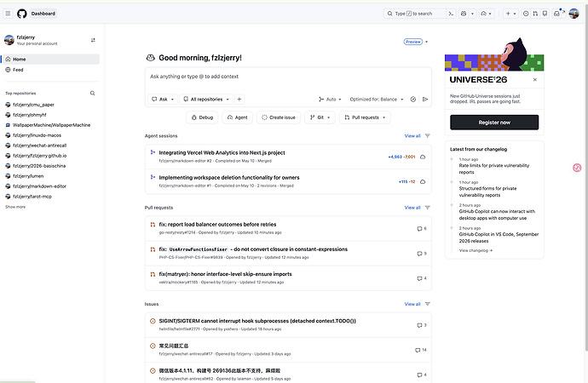Viewport: 588px width, 383px height.
Task: Open the fzlzjerry/linuxdo-macos repository
Action: coord(37,135)
